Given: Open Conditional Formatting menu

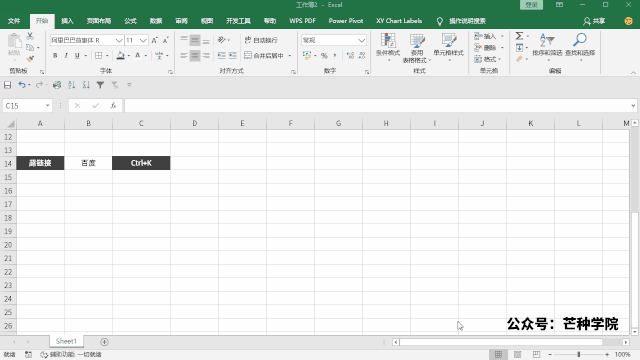Looking at the screenshot, I should (388, 47).
